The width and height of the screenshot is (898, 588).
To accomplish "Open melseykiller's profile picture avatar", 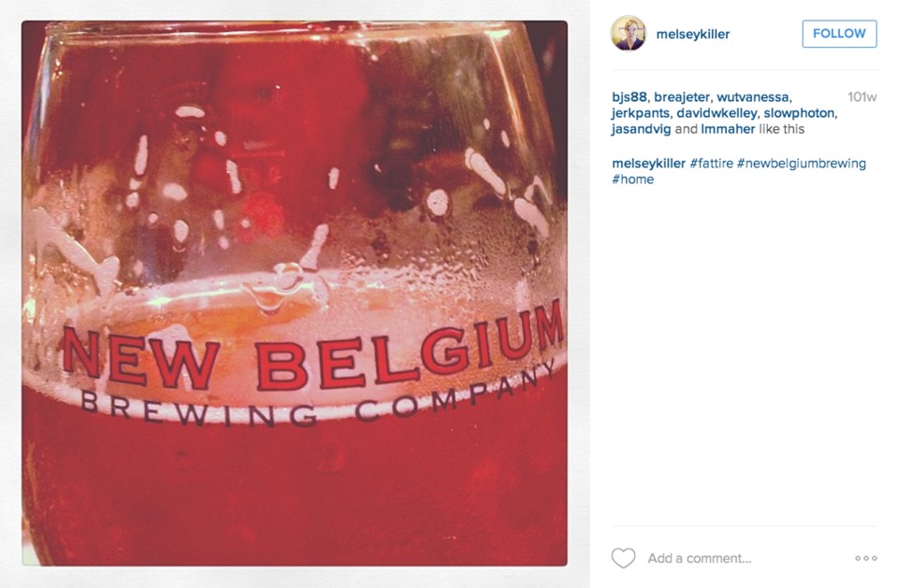I will (629, 34).
